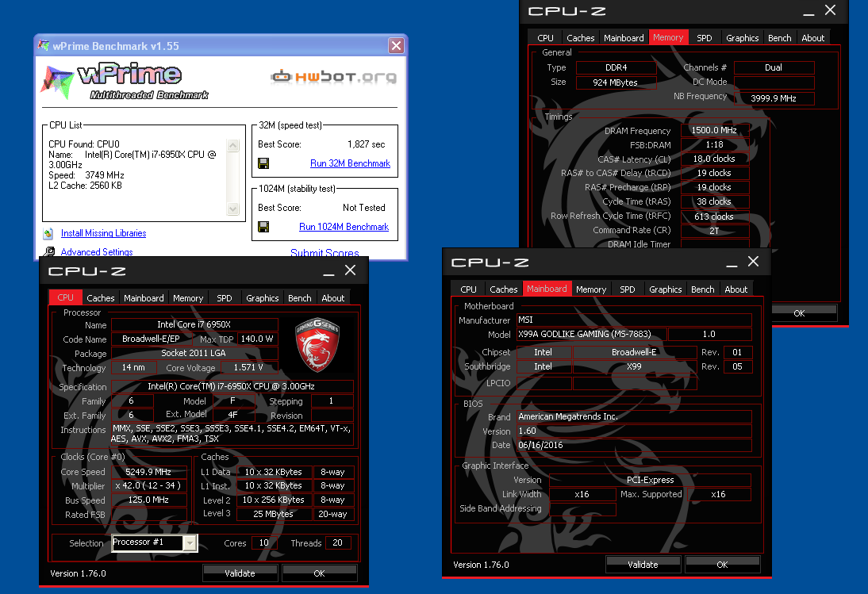This screenshot has width=868, height=594.
Task: Click the CAS# Latency value 18.0 clocks
Action: tap(714, 159)
